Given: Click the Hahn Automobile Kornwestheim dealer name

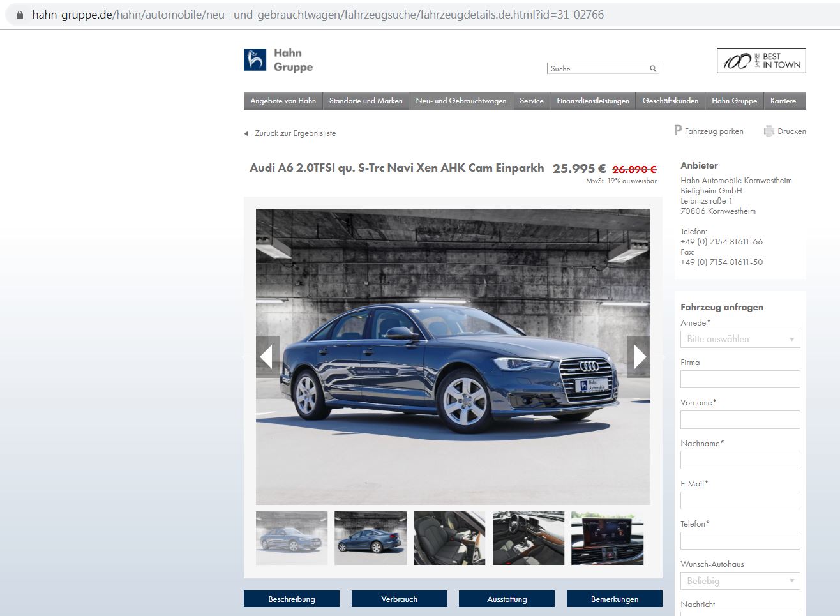Looking at the screenshot, I should 736,181.
